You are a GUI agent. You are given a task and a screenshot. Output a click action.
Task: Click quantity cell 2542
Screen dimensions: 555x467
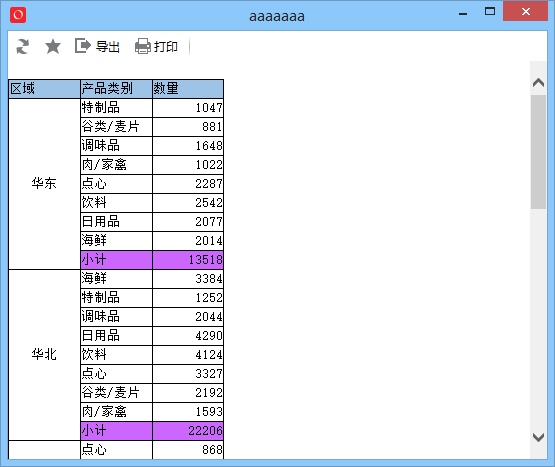[x=188, y=203]
